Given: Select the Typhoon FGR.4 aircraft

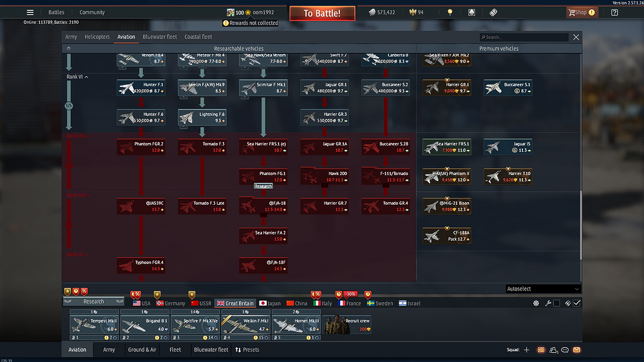Looking at the screenshot, I should 141,265.
